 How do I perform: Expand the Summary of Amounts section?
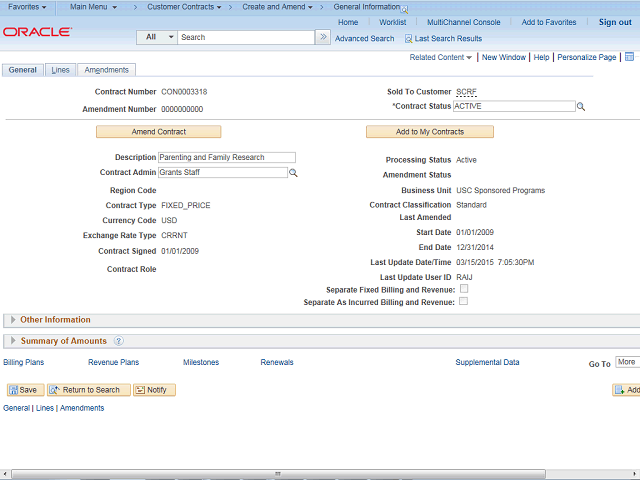pos(13,340)
